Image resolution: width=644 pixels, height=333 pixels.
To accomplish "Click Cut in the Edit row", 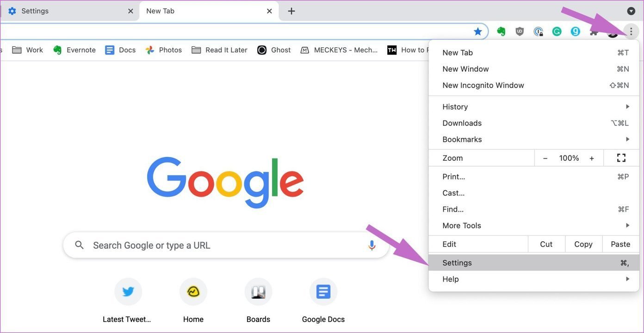I will pos(546,244).
